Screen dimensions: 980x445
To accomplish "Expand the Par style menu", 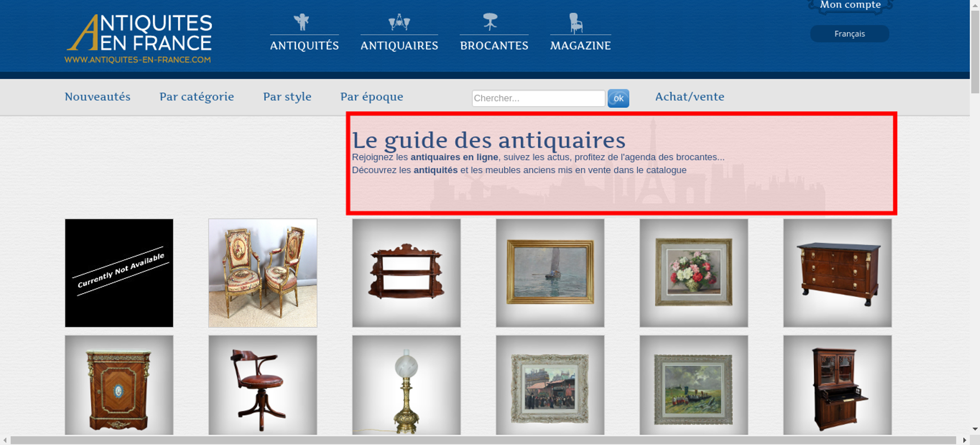I will [287, 97].
